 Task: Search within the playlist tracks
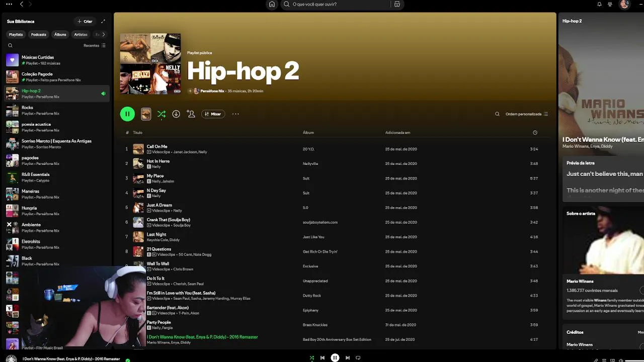497,114
